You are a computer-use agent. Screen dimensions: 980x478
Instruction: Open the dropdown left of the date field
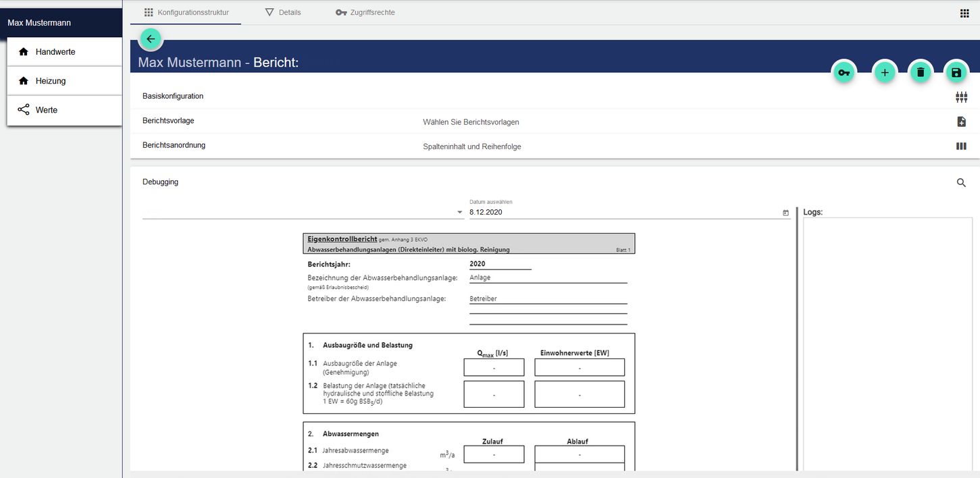click(x=458, y=211)
